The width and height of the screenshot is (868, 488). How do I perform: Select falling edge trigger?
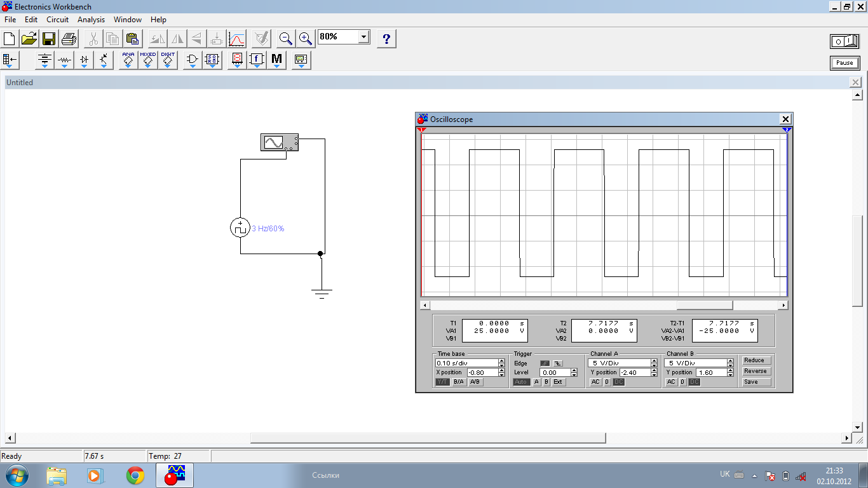[x=558, y=363]
